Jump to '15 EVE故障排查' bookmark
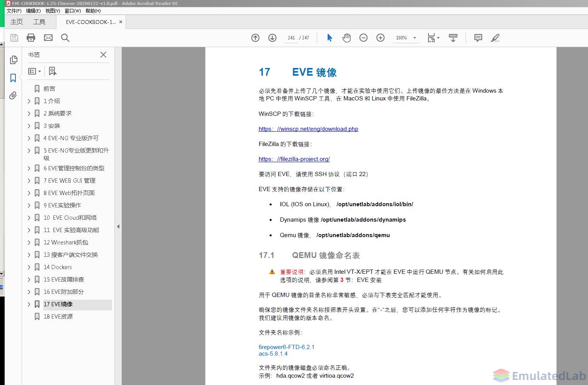Image resolution: width=588 pixels, height=385 pixels. pos(64,280)
